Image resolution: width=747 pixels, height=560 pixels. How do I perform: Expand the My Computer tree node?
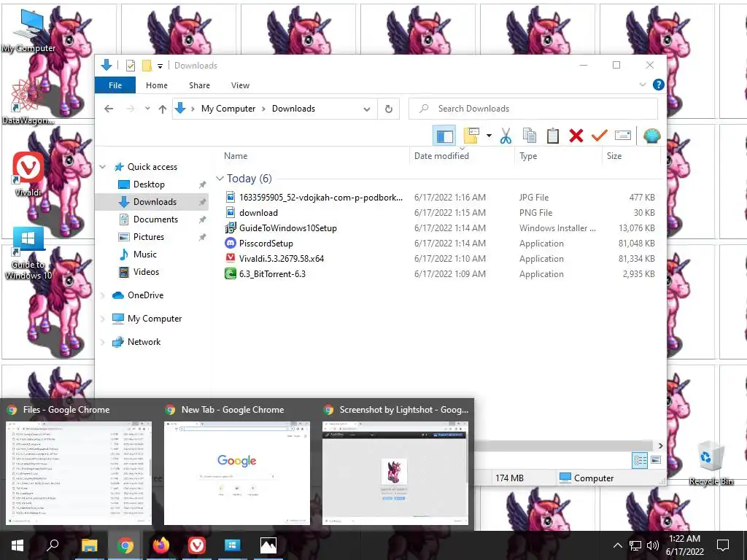click(102, 319)
